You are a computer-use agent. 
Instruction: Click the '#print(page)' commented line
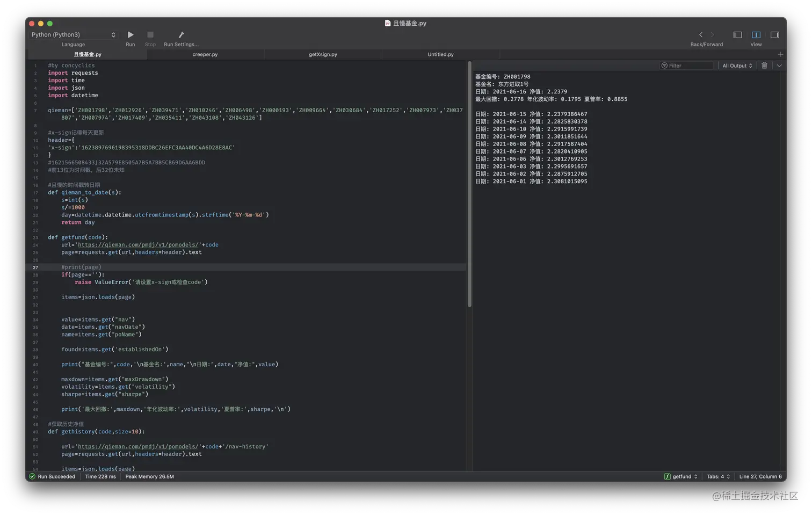tap(81, 267)
